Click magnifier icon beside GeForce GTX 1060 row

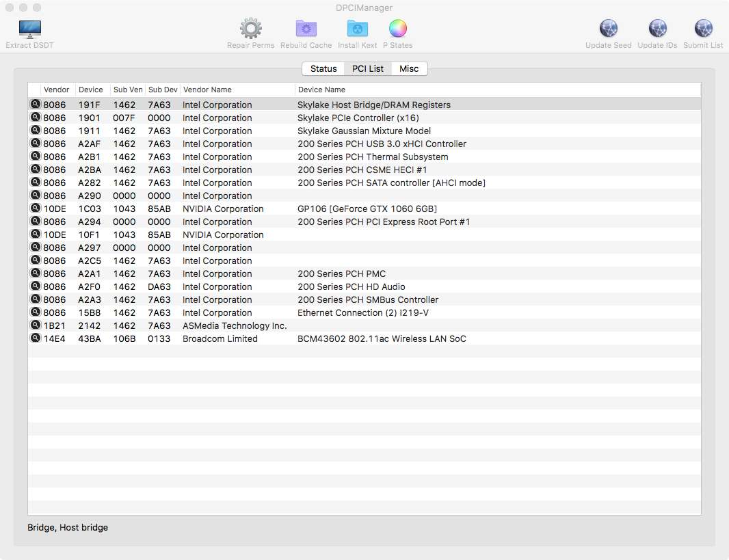tap(35, 209)
